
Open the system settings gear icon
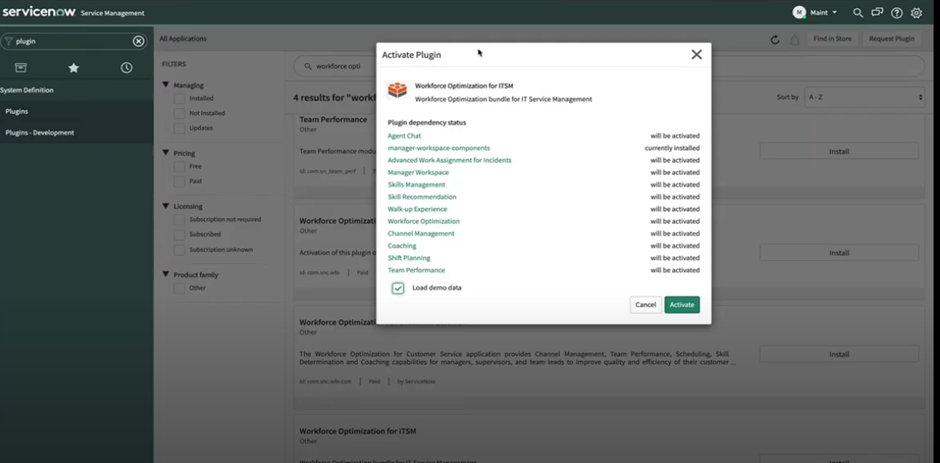[x=916, y=13]
